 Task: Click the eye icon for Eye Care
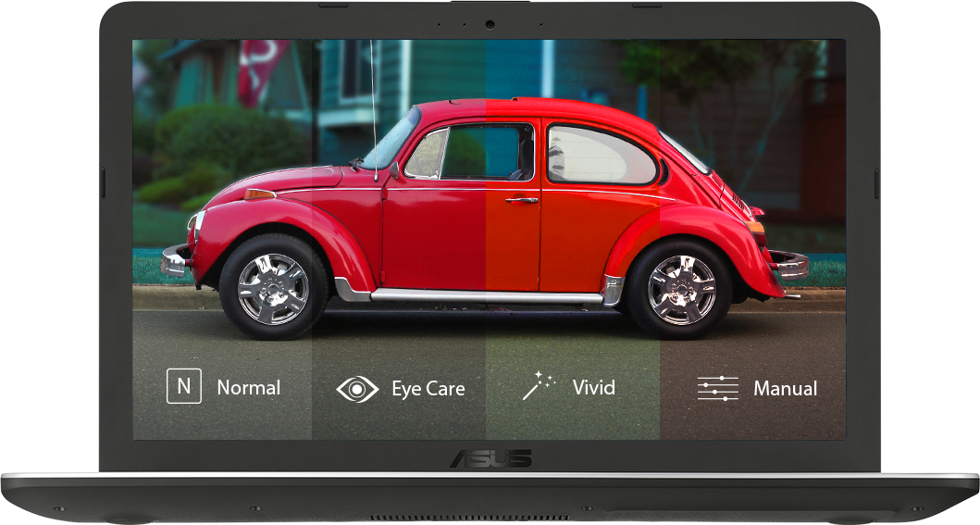[357, 389]
